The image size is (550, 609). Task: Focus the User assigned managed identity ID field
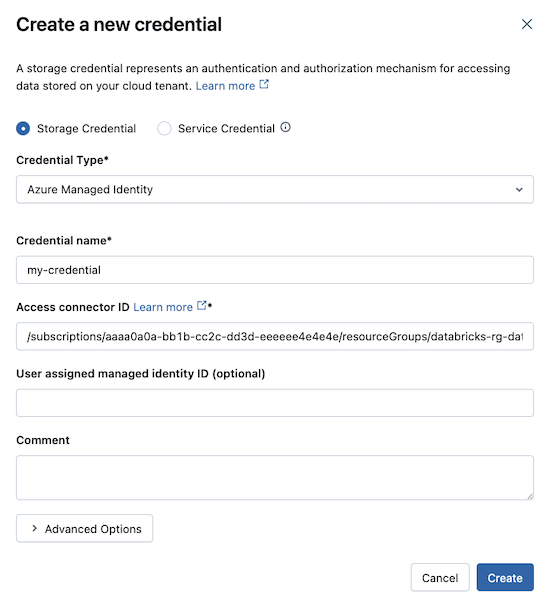coord(275,403)
